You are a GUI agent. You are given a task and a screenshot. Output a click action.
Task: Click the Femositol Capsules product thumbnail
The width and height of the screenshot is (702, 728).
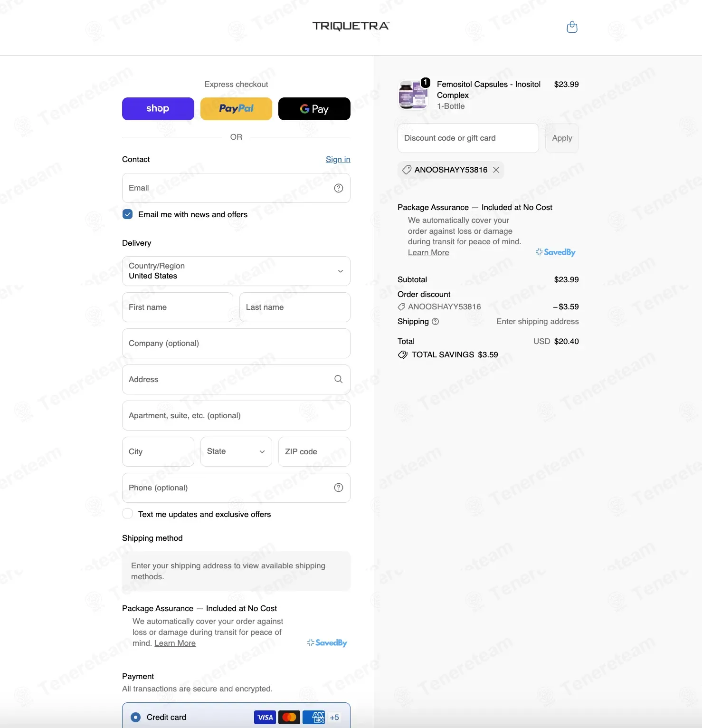413,95
